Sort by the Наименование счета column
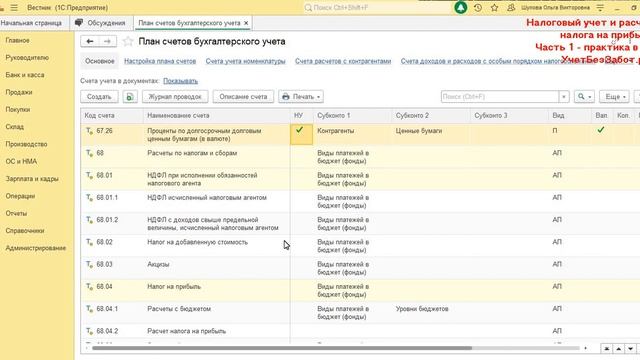The height and width of the screenshot is (360, 640). [x=217, y=116]
